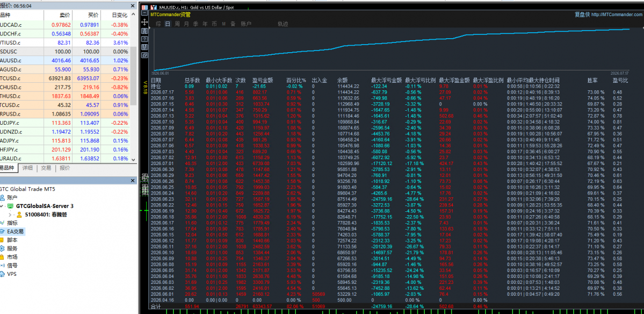Screen dimensions: 644x314
Task: Switch to 详细 tab in Market Watch
Action: click(x=27, y=168)
